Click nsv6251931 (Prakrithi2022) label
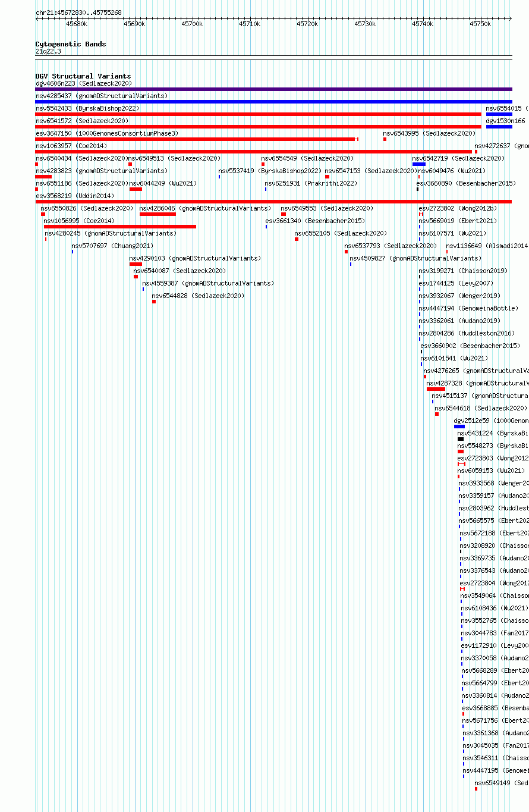The image size is (529, 812). coord(311,184)
